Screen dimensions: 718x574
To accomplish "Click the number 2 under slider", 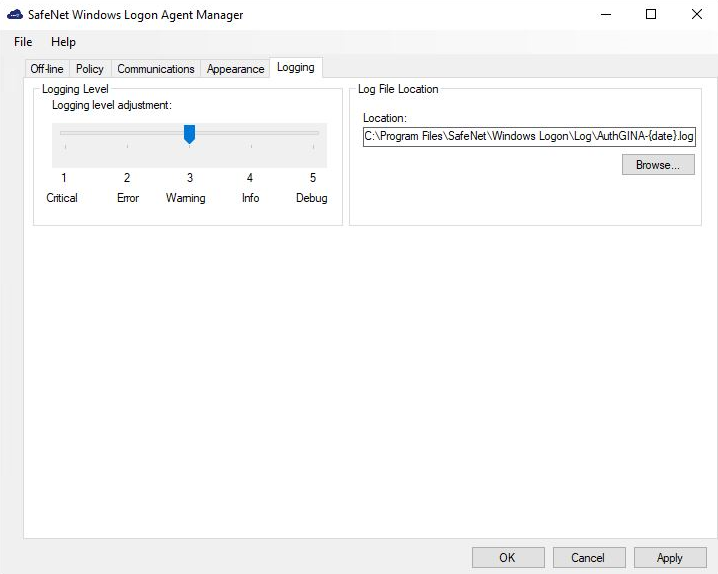I will [x=127, y=178].
